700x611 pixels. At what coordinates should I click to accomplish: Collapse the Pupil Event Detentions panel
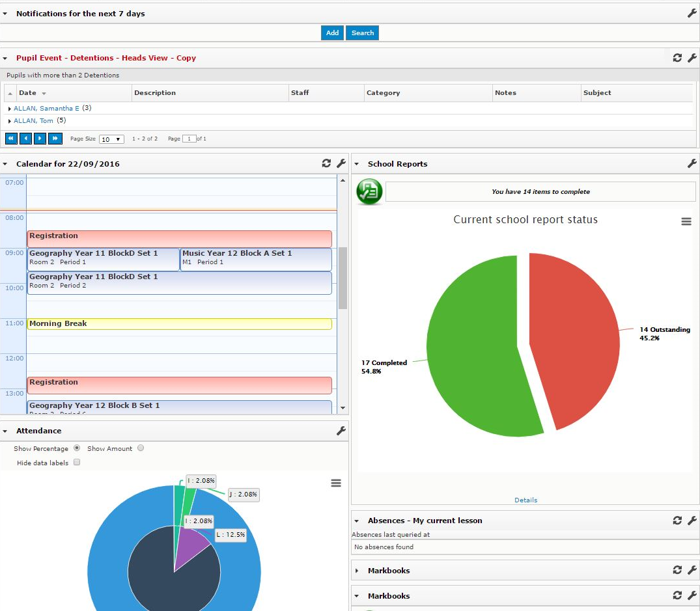(x=5, y=58)
